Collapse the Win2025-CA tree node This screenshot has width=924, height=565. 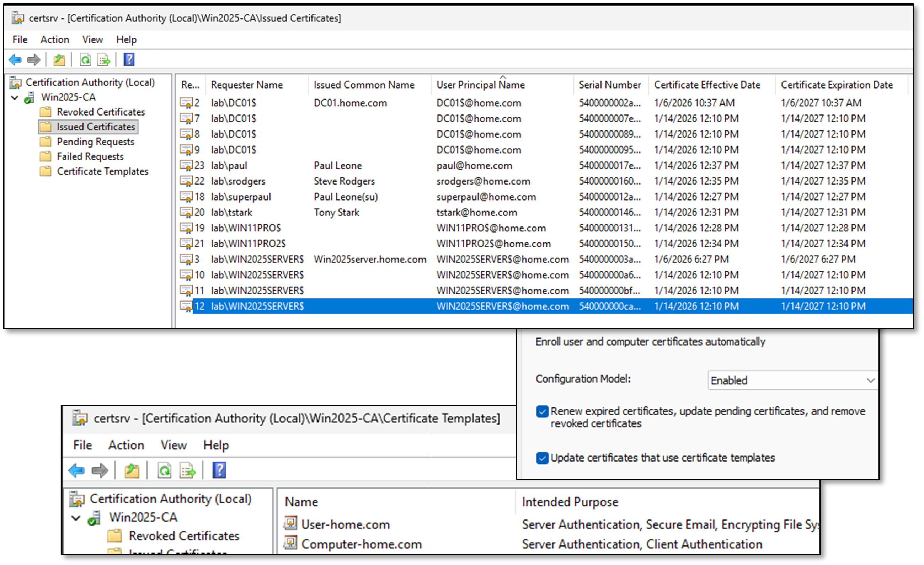pos(15,97)
